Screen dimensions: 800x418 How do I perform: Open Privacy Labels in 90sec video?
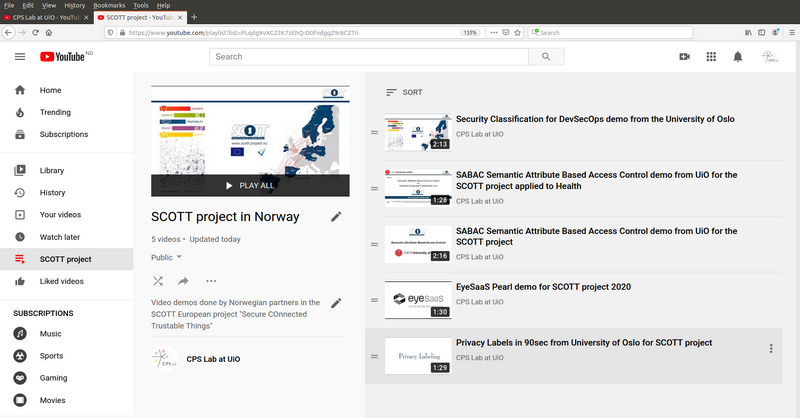(584, 343)
